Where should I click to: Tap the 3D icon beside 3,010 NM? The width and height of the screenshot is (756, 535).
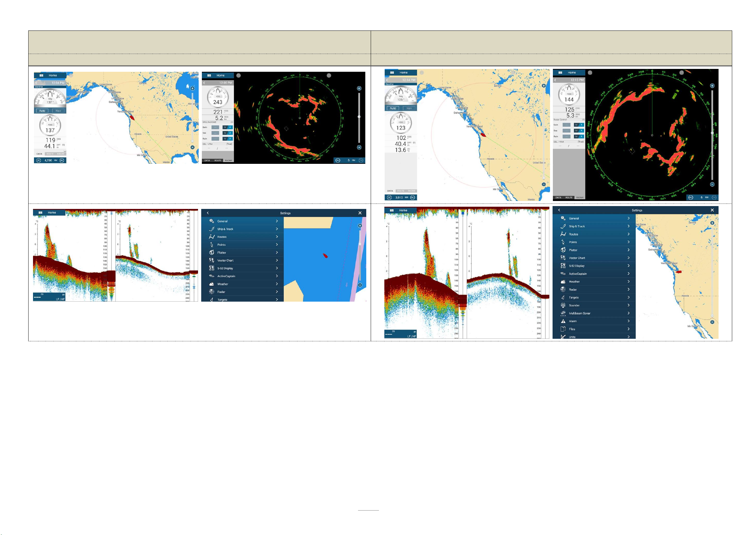point(389,197)
